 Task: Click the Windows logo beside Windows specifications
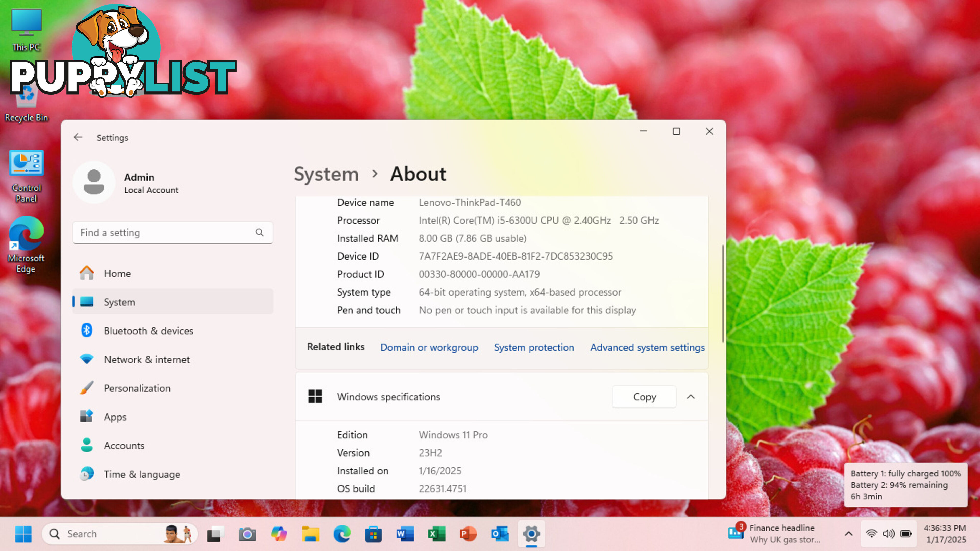point(315,397)
